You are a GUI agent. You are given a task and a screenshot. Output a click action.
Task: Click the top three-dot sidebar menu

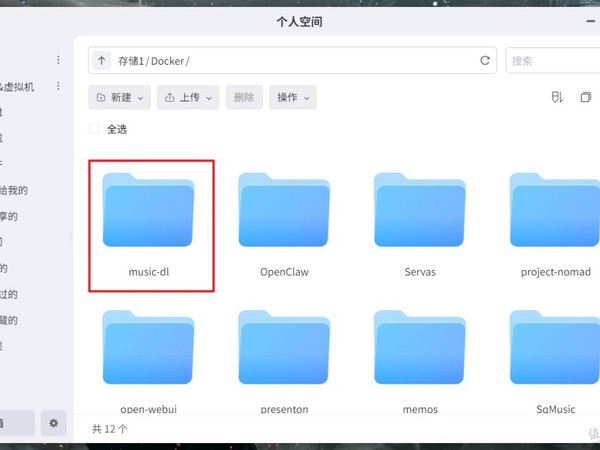(58, 60)
